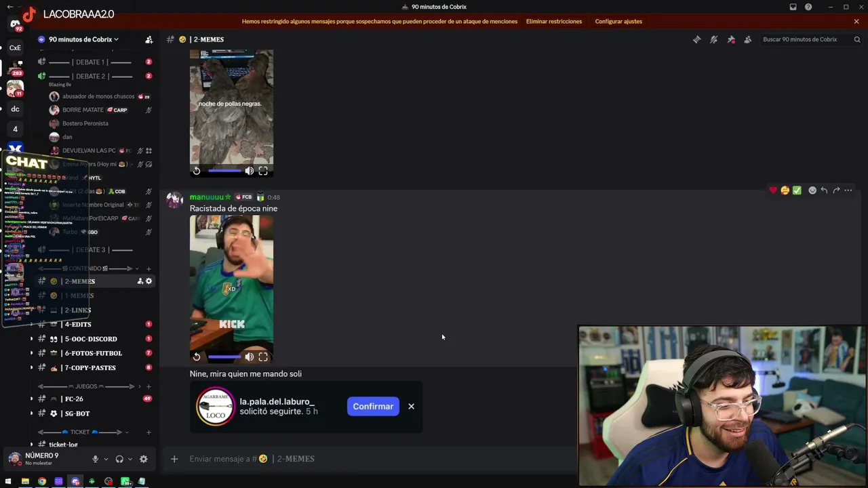Viewport: 868px width, 488px height.
Task: Mute microphone in user panel
Action: pos(95,459)
